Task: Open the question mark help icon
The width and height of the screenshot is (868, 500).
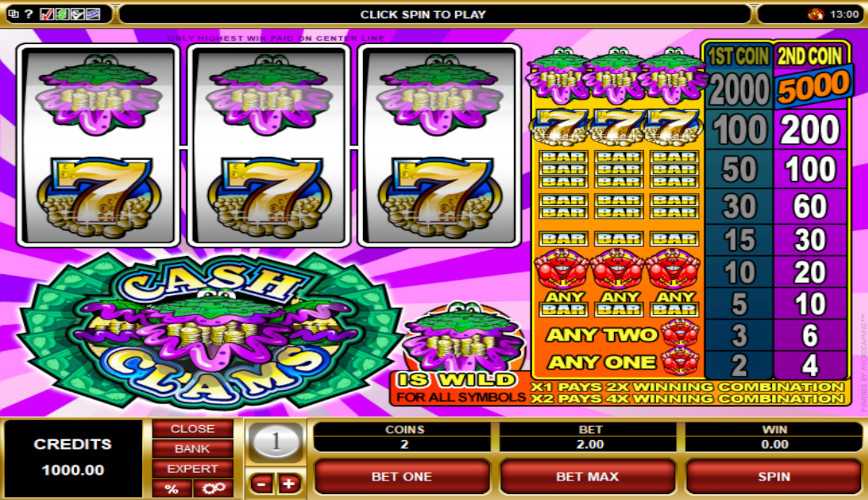Action: (29, 14)
